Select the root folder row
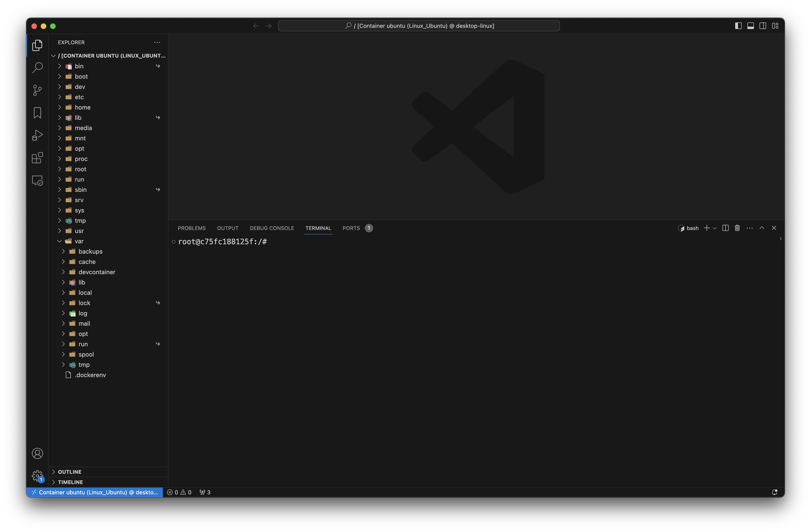Image resolution: width=811 pixels, height=532 pixels. point(108,169)
